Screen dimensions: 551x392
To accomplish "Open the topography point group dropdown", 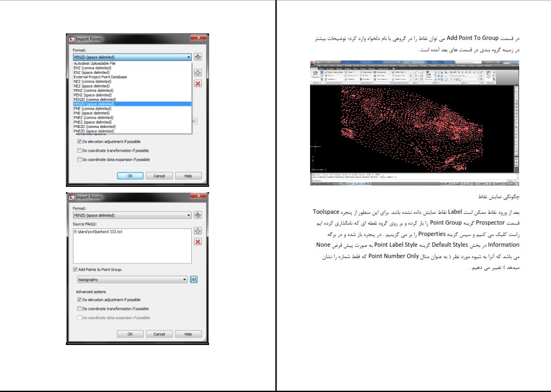I will (x=132, y=280).
